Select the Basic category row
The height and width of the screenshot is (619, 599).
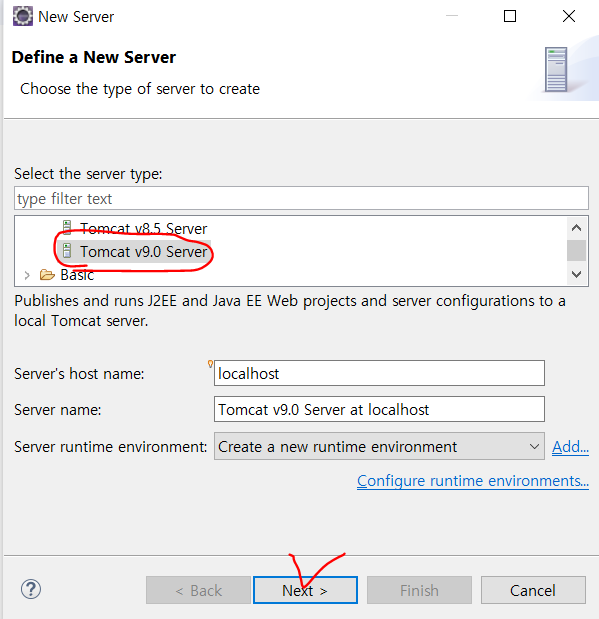pyautogui.click(x=77, y=275)
